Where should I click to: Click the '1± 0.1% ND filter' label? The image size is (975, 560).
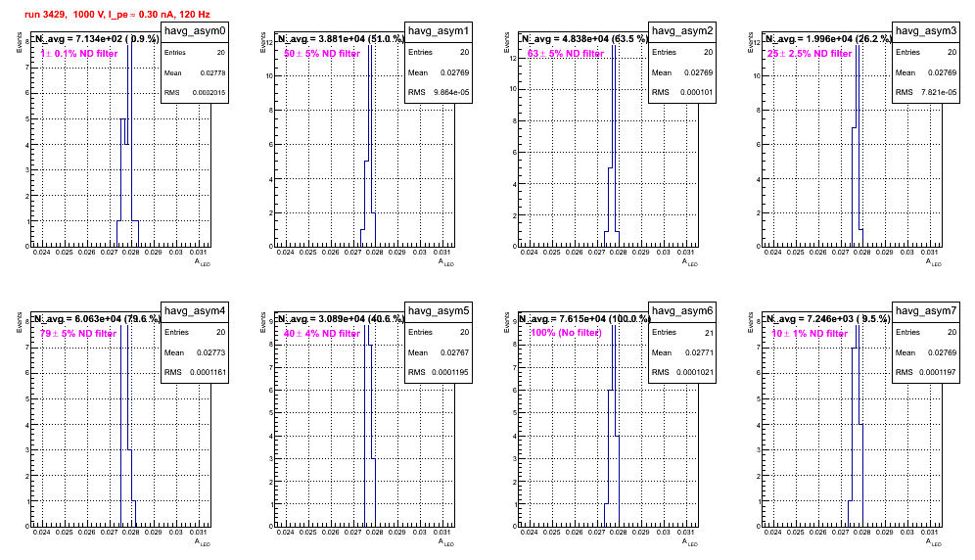pos(79,54)
